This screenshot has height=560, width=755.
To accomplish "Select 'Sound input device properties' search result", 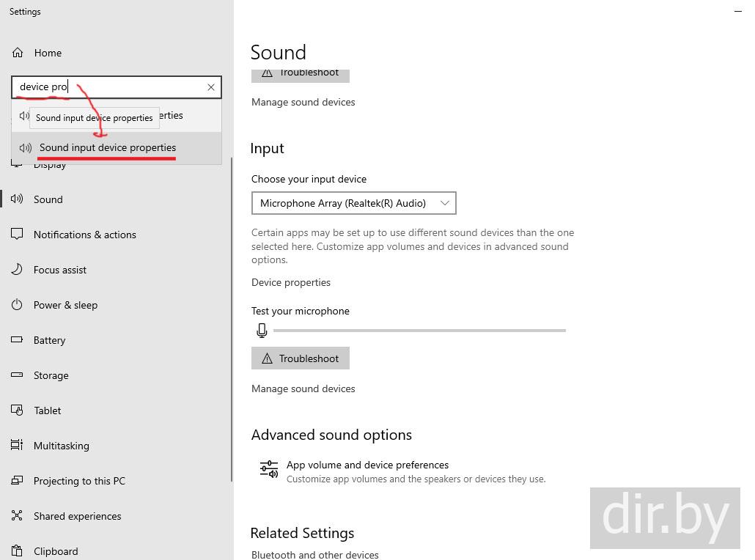I will [x=108, y=148].
